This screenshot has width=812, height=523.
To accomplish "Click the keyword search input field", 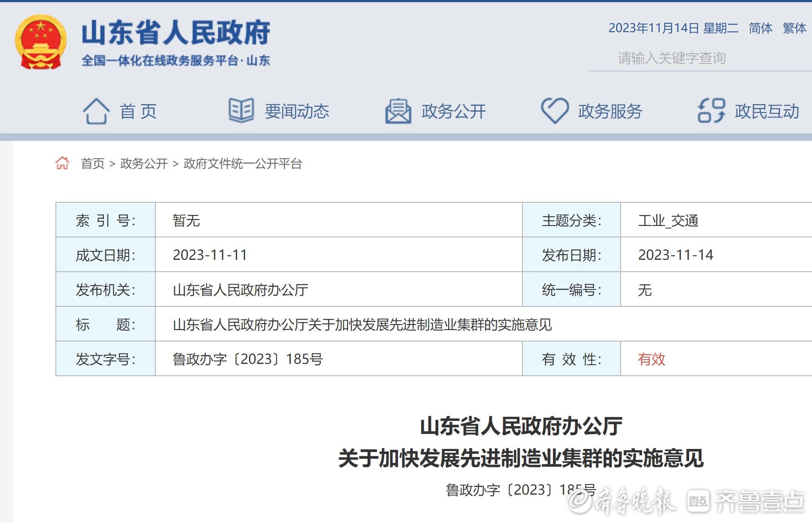I will coord(699,58).
